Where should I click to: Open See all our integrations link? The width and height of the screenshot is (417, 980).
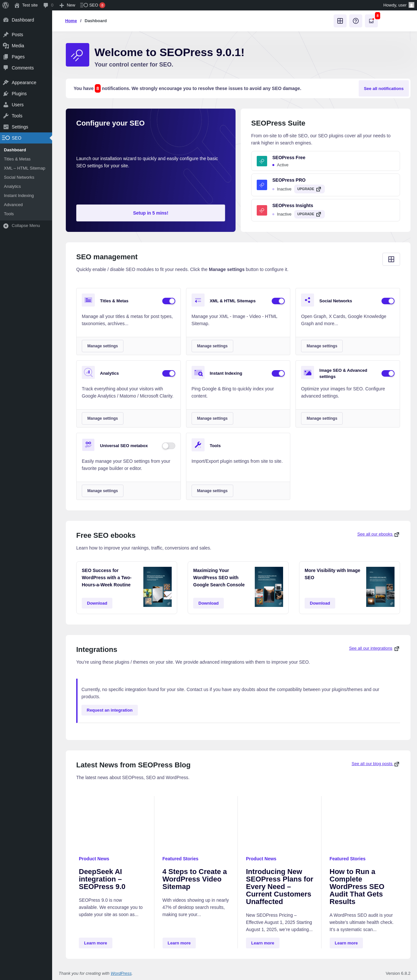point(374,648)
